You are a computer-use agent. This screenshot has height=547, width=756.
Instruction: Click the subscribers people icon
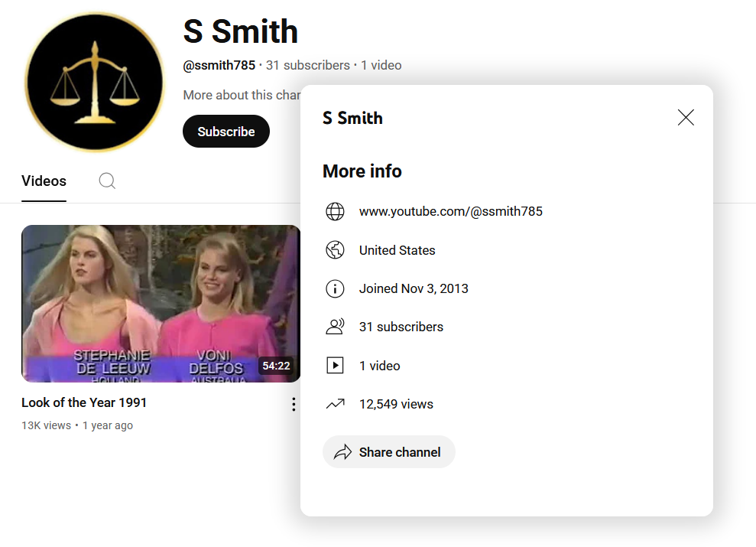[335, 327]
